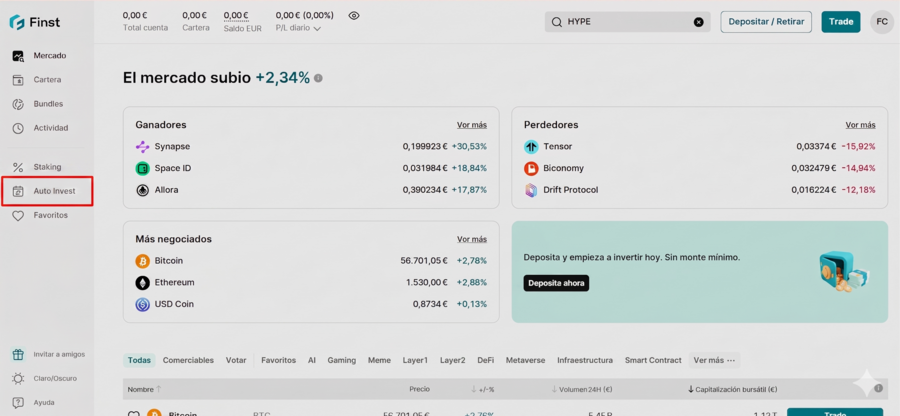The image size is (900, 416).
Task: Filter by AI category
Action: click(312, 360)
